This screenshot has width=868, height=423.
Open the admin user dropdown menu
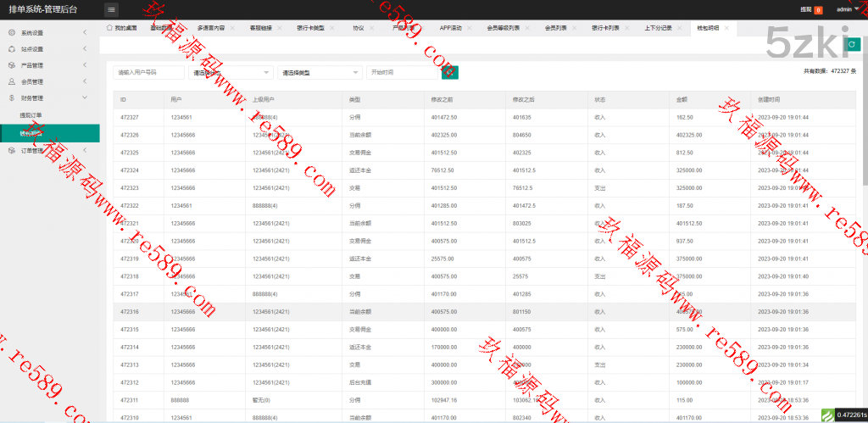(848, 9)
